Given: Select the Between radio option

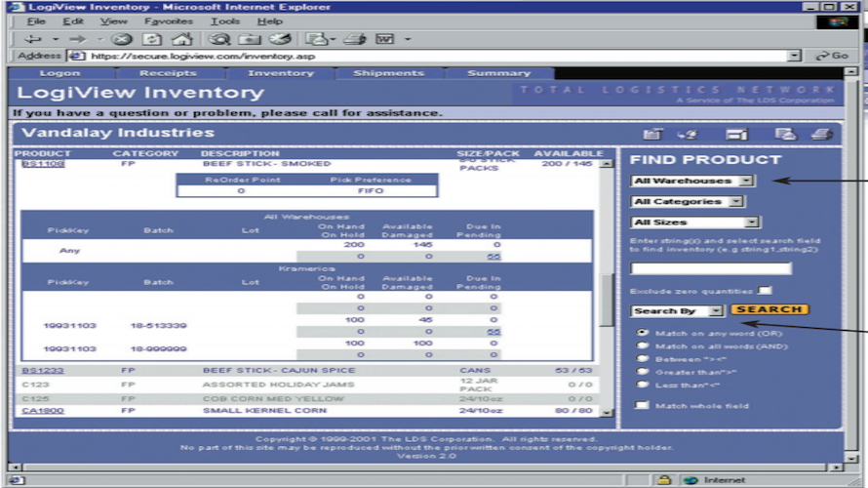Looking at the screenshot, I should coord(642,358).
